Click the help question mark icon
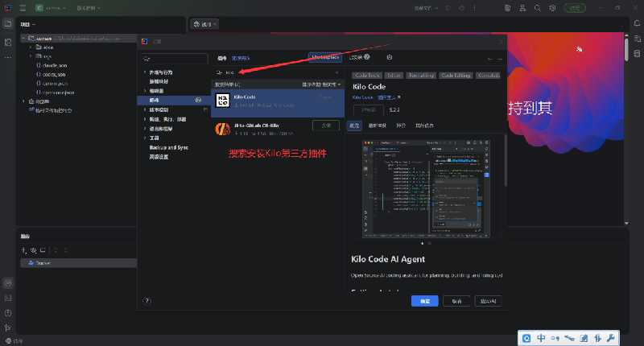Viewport: 644px width, 346px height. pyautogui.click(x=147, y=300)
